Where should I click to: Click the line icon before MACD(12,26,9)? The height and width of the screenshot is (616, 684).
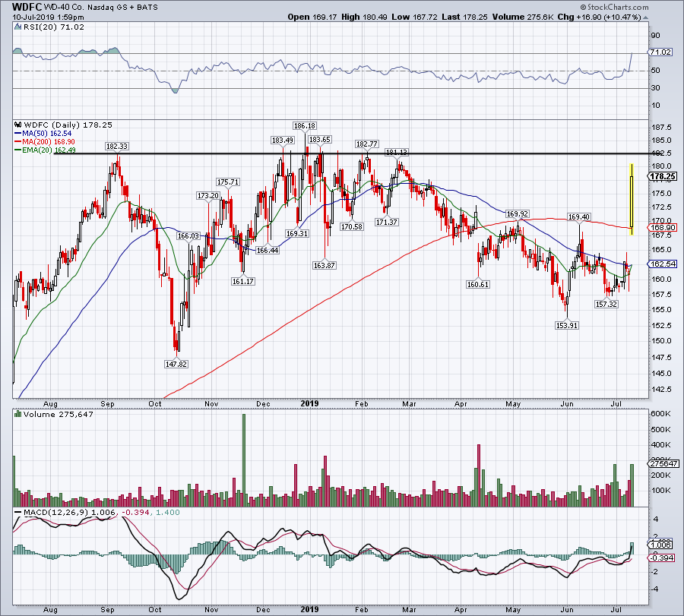coord(18,512)
